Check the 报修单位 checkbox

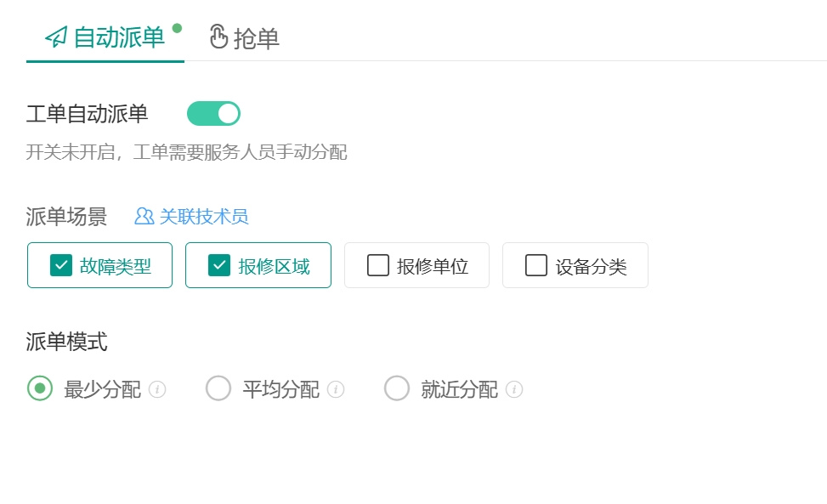pyautogui.click(x=378, y=265)
